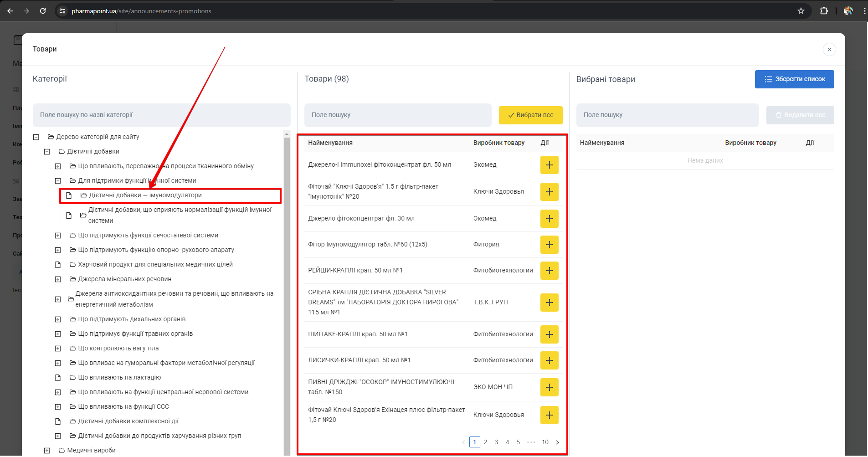The image size is (868, 457).
Task: Collapse the Дієтичні добавки tree node
Action: tap(47, 152)
